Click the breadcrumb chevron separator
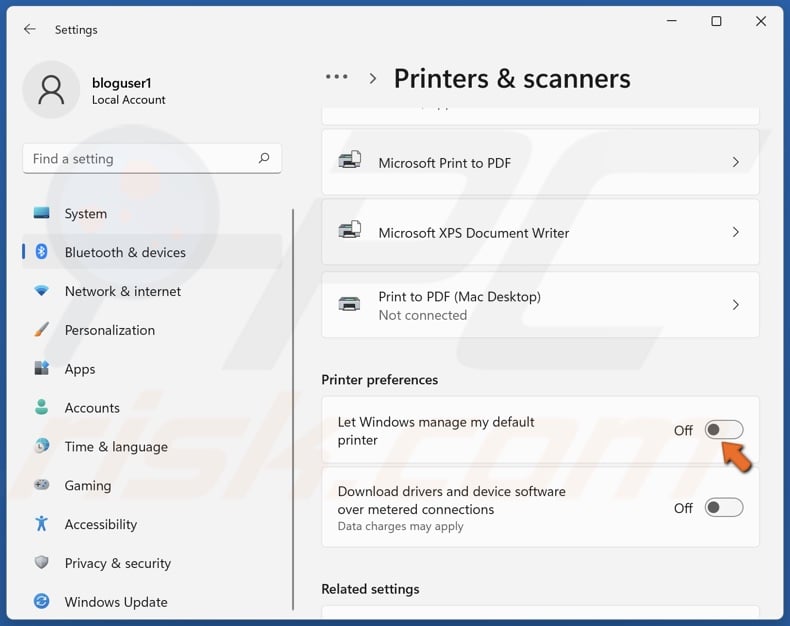790x626 pixels. click(373, 79)
